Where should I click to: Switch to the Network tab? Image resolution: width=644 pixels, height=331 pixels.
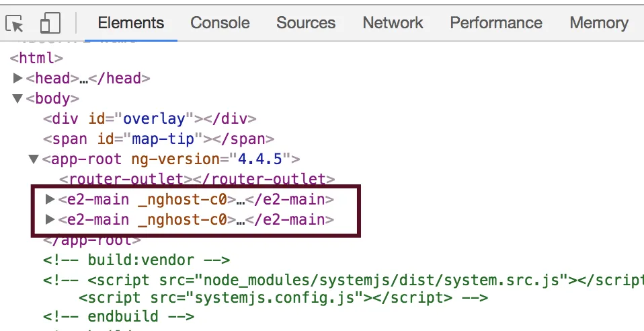393,23
